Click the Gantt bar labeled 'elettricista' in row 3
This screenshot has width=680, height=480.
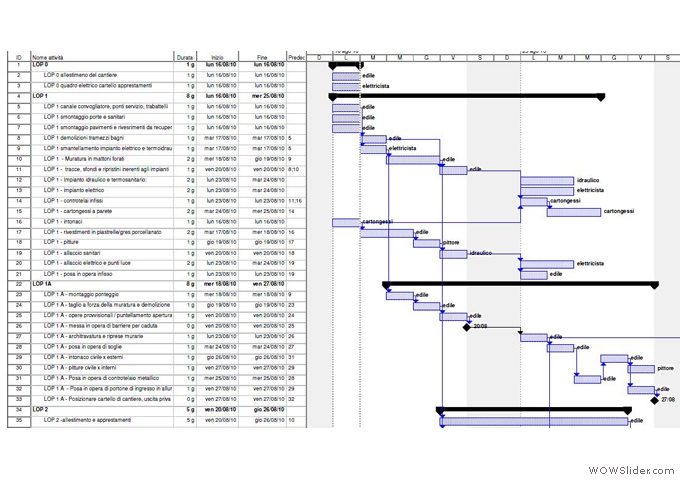click(346, 87)
